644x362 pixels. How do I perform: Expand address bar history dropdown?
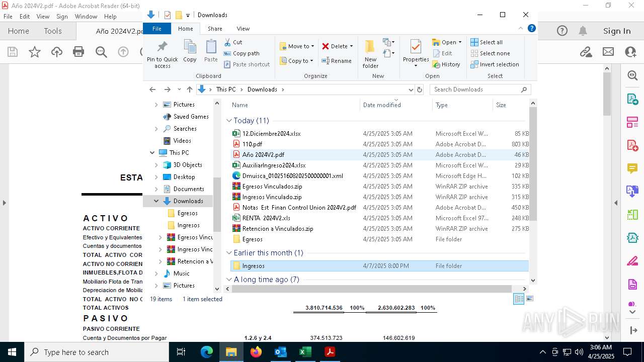coord(411,89)
